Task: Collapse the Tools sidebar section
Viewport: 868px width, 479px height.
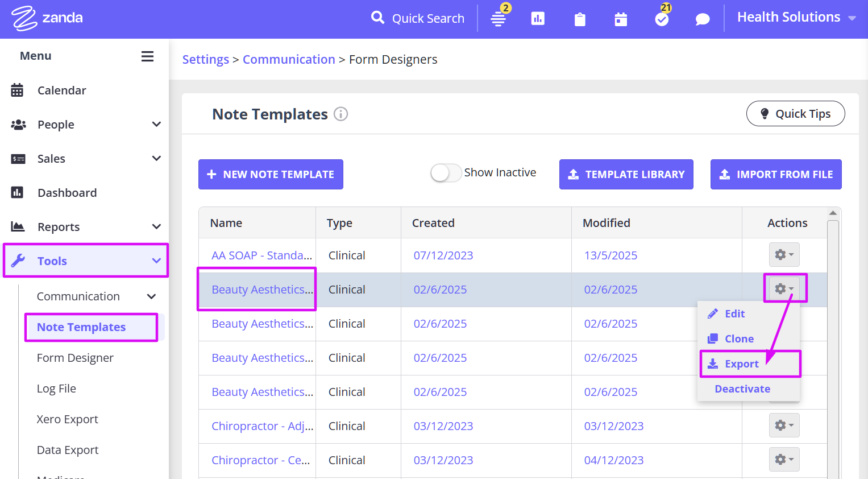Action: click(86, 261)
